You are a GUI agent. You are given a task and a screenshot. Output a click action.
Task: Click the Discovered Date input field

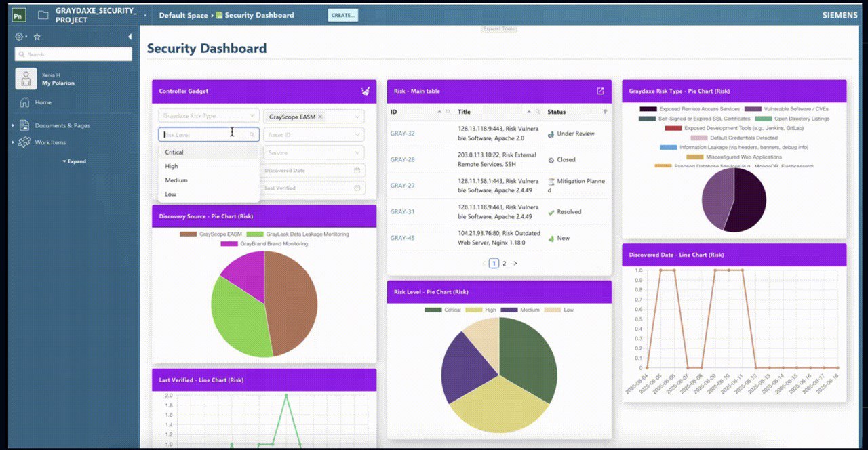[x=313, y=171]
